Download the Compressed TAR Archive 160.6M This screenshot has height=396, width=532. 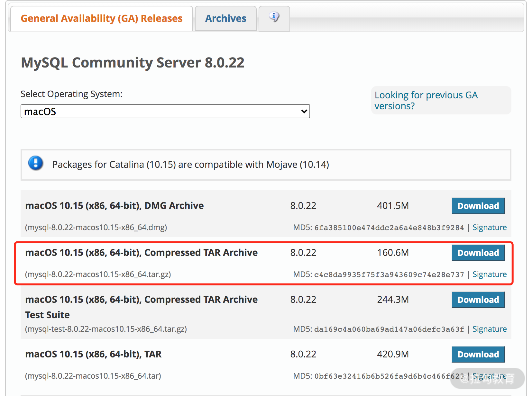(x=478, y=253)
